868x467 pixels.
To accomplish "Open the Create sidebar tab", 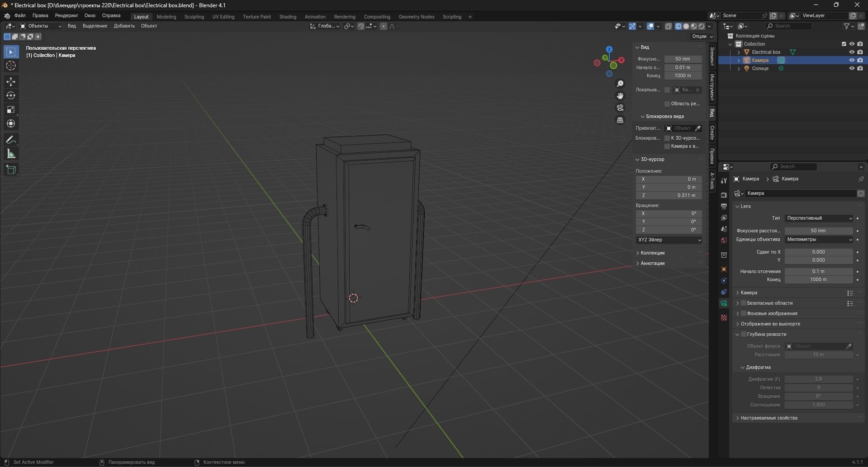I will pyautogui.click(x=712, y=132).
